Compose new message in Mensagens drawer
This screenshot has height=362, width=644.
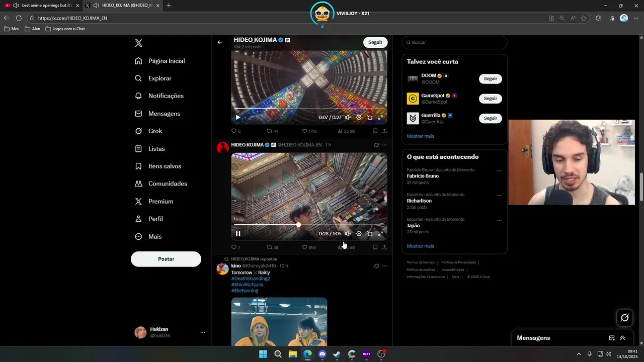click(612, 338)
